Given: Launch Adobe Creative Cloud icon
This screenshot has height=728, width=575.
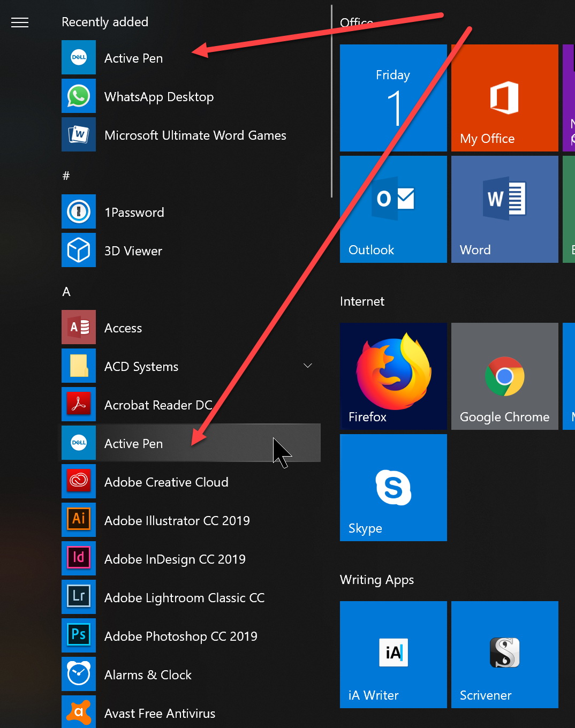Looking at the screenshot, I should [x=79, y=481].
